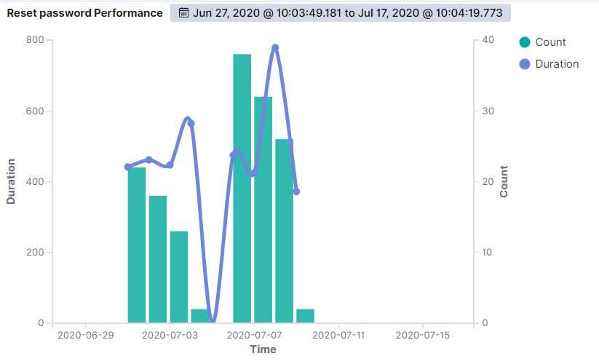
Task: Click the calendar icon beside date range
Action: pos(183,13)
